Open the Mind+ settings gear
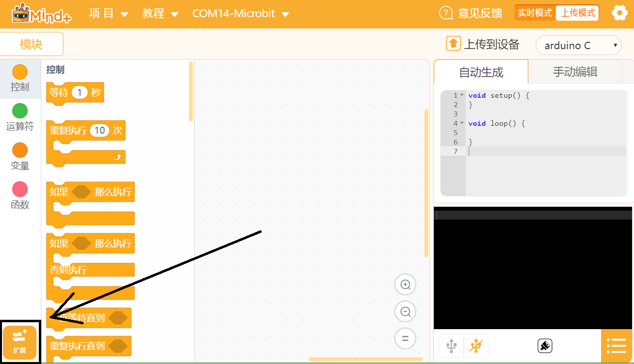This screenshot has height=364, width=634. click(619, 13)
